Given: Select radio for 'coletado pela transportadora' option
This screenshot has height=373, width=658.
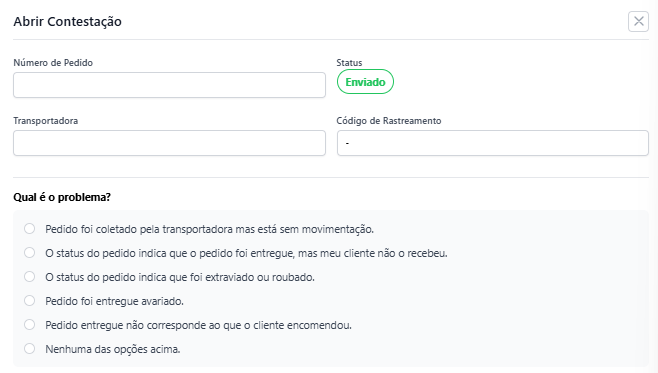Looking at the screenshot, I should [29, 229].
